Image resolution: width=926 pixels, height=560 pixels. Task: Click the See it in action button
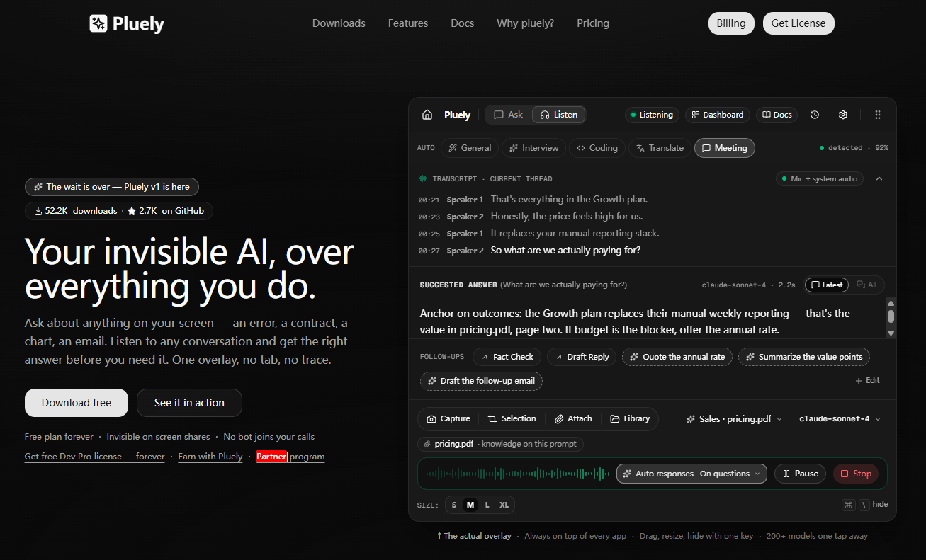[x=189, y=403]
